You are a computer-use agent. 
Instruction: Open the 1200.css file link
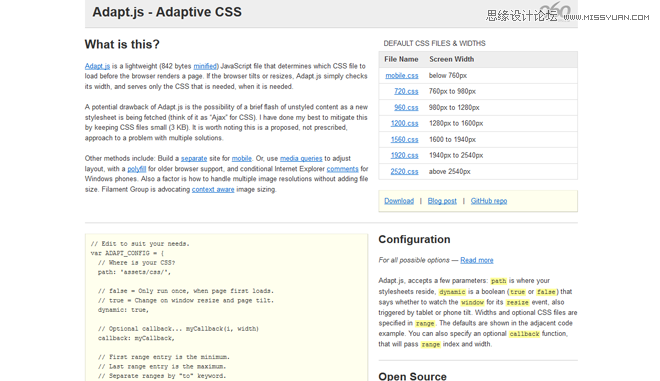(x=405, y=123)
